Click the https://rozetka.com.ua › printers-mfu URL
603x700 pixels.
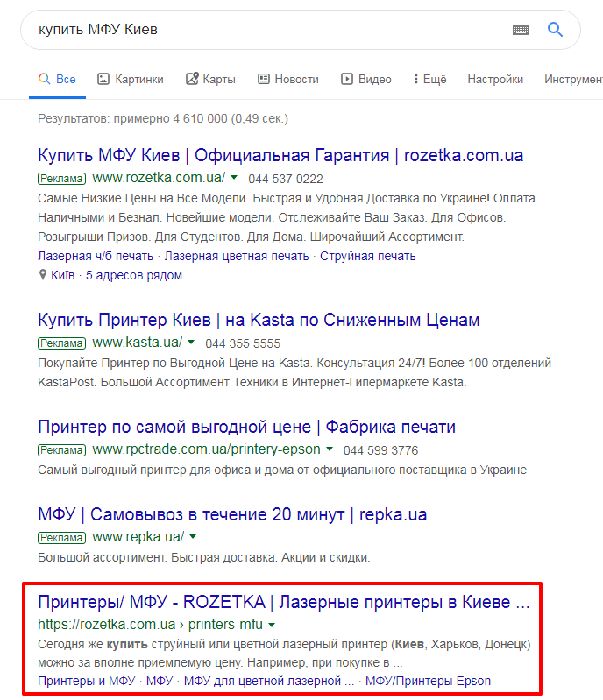(x=151, y=625)
